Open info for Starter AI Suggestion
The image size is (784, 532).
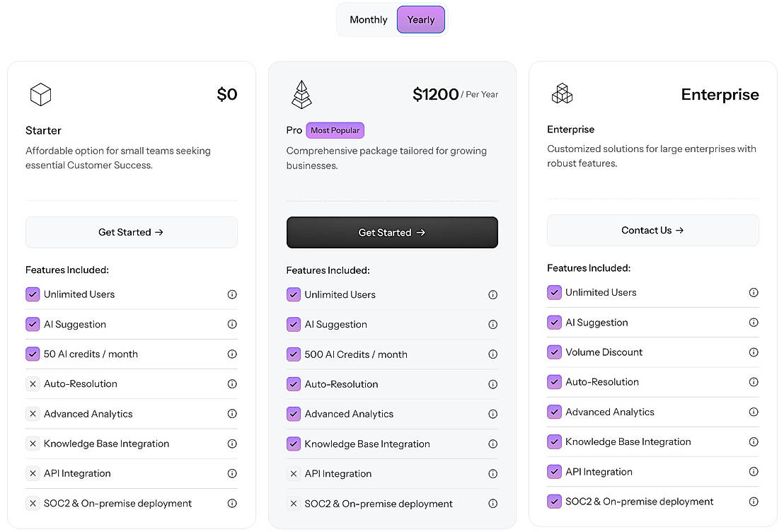click(x=232, y=324)
